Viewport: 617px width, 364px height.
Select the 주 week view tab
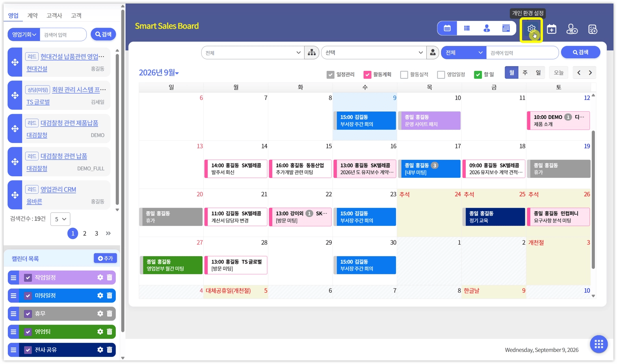(525, 72)
